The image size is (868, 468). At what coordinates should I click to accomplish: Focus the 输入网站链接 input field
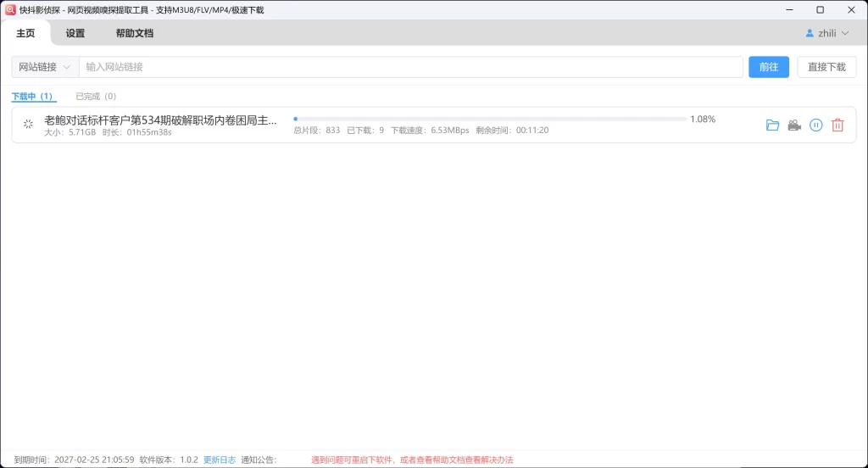click(x=411, y=67)
